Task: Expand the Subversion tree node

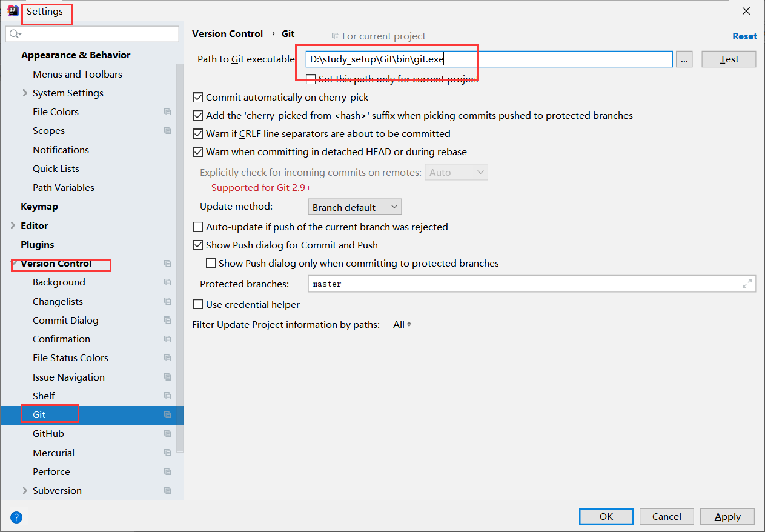Action: (25, 490)
